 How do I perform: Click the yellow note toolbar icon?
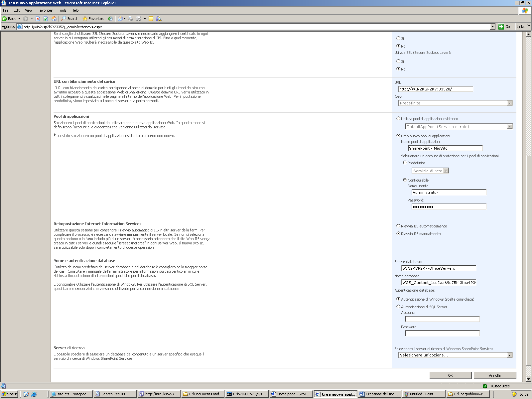click(x=151, y=19)
